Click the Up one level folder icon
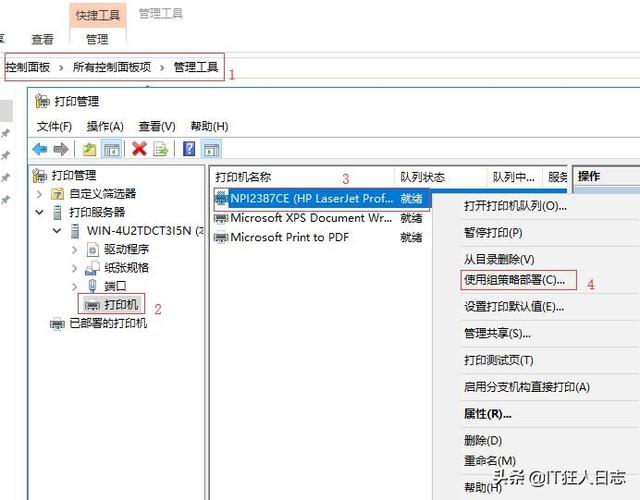 (90, 149)
